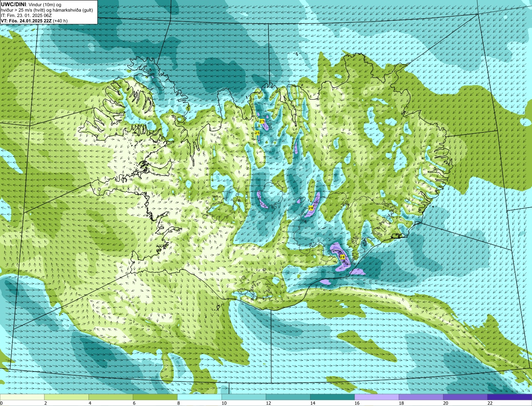
Task: Click the legend tick label '18'
Action: (401, 403)
